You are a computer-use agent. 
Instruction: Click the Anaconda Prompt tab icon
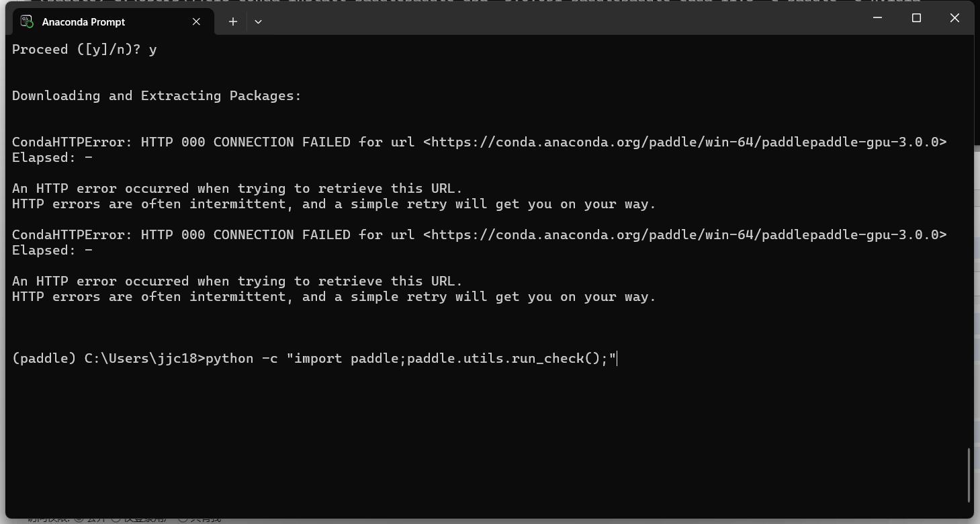point(26,21)
